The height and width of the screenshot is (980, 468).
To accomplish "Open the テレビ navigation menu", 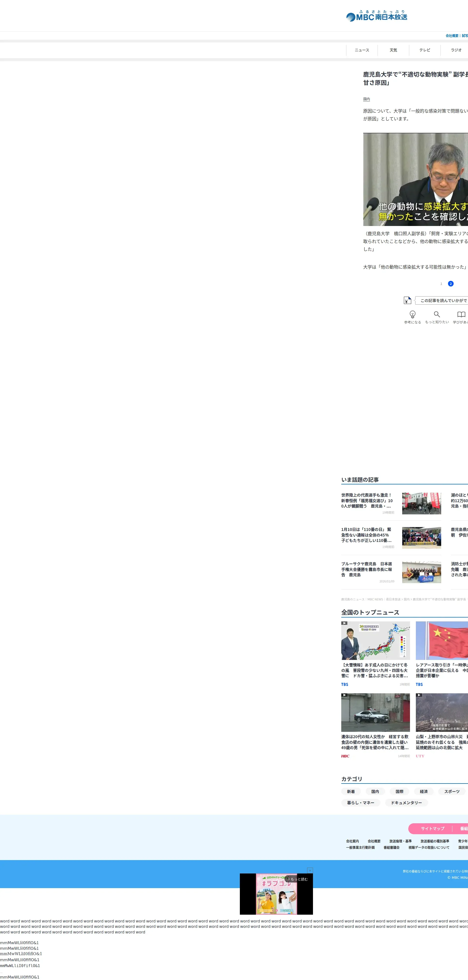I will (425, 50).
